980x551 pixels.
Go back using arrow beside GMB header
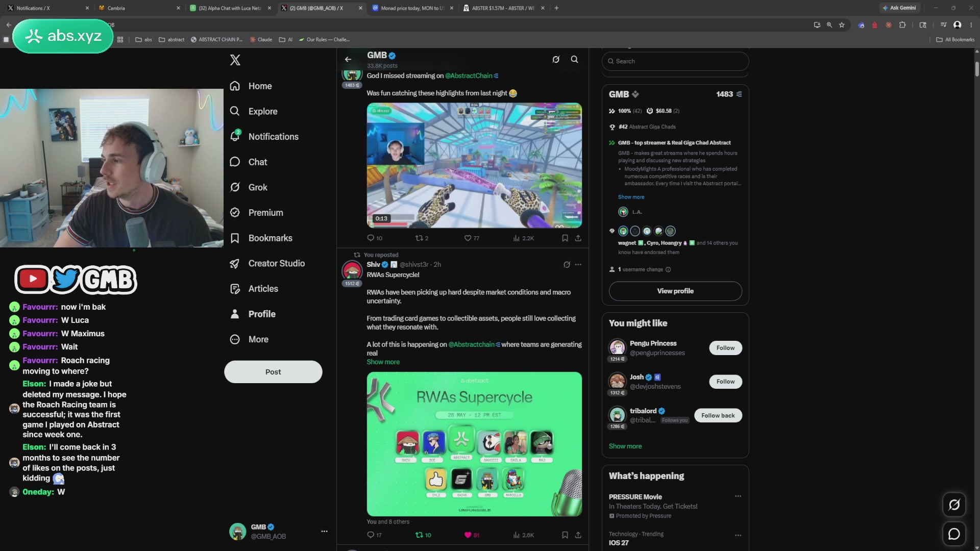click(348, 60)
